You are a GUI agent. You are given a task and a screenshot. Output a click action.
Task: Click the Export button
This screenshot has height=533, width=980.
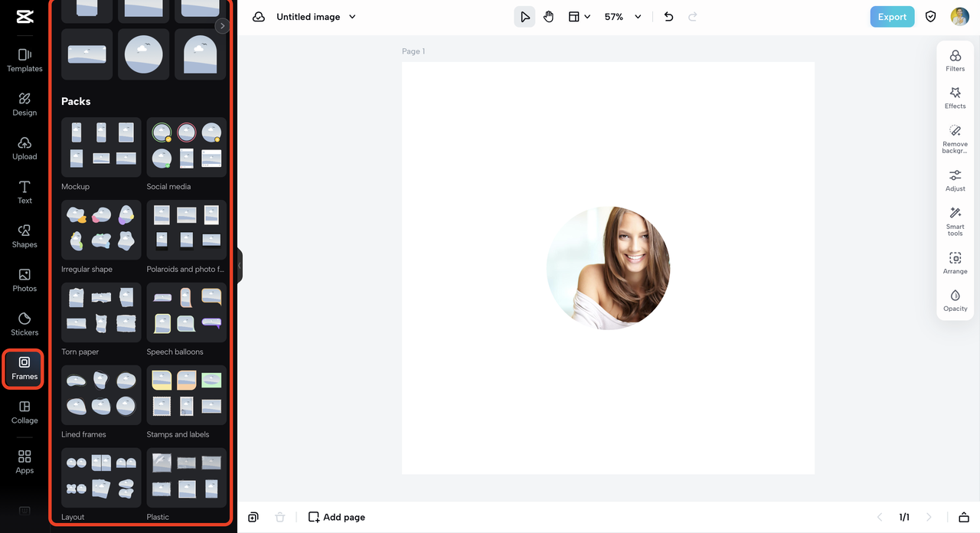click(x=892, y=17)
